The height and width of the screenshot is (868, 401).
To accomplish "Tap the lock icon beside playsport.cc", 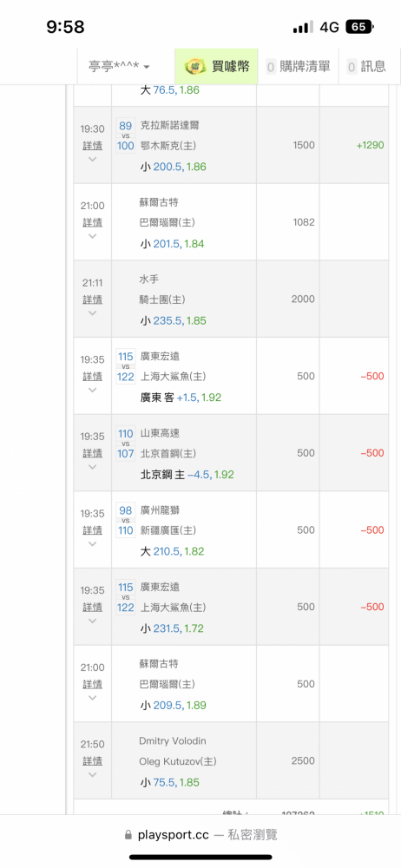I will pyautogui.click(x=128, y=834).
